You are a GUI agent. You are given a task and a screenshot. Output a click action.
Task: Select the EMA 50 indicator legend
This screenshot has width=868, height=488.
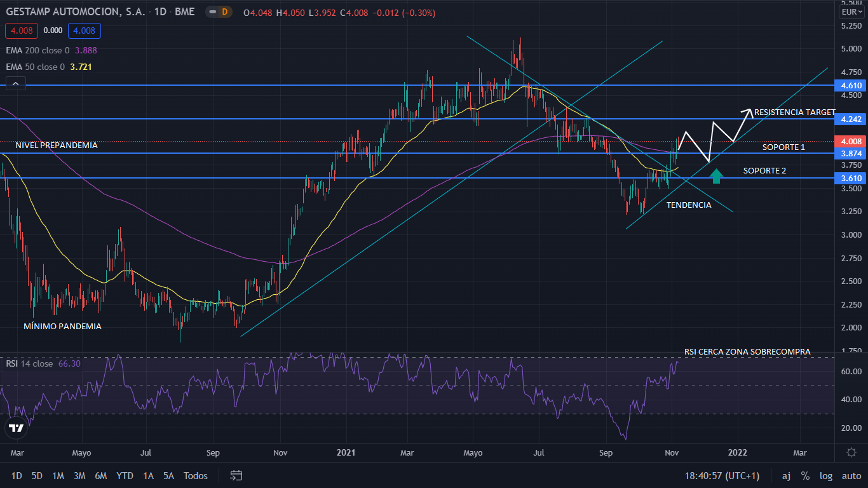(x=36, y=67)
